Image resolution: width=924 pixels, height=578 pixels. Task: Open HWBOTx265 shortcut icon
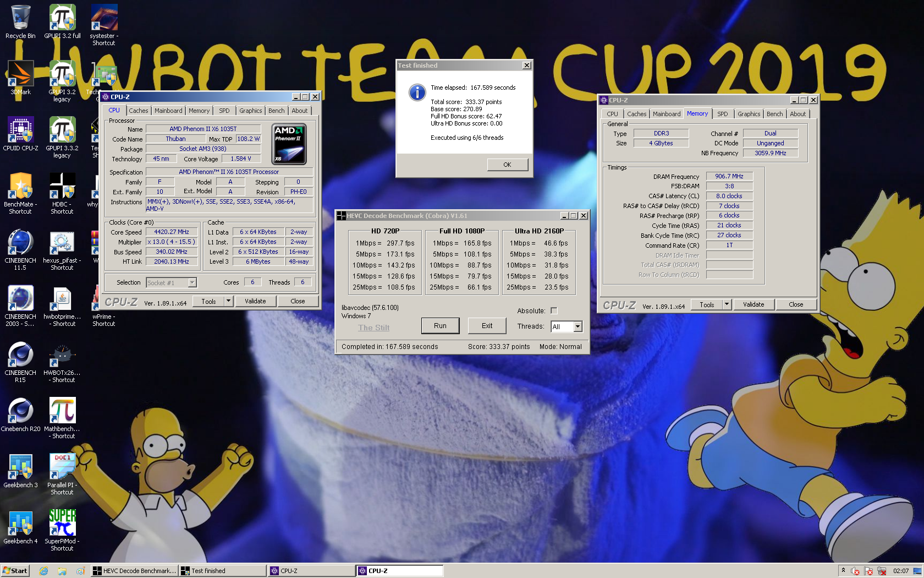point(62,362)
